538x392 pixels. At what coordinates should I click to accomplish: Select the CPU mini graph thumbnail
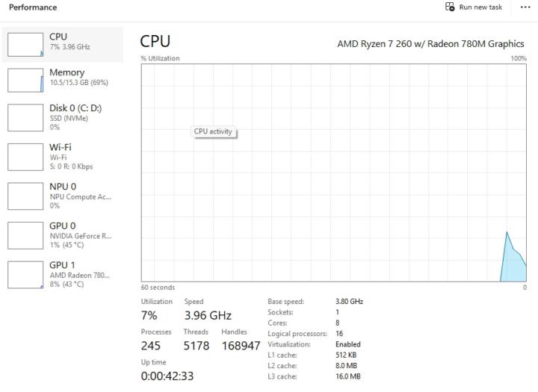click(x=25, y=44)
